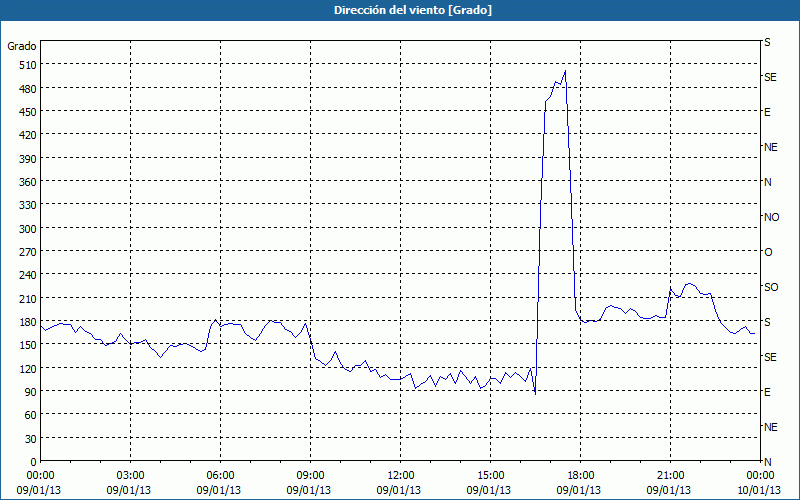
Task: Select the 18:00 time axis label
Action: [581, 476]
